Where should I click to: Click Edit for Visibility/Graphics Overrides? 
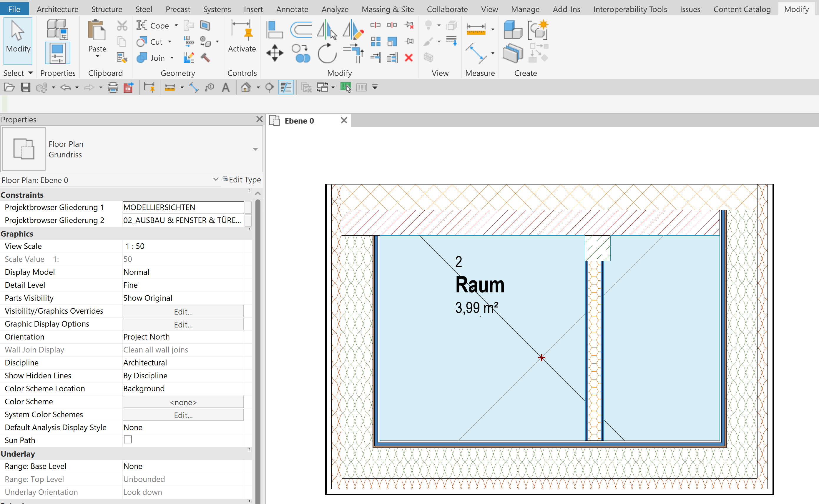(x=183, y=311)
